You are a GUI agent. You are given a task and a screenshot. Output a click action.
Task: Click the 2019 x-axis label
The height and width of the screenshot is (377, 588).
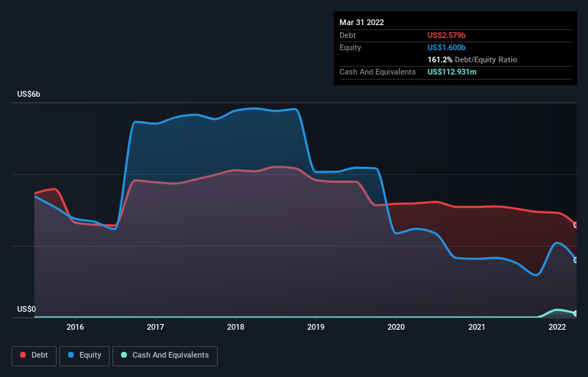pyautogui.click(x=316, y=327)
